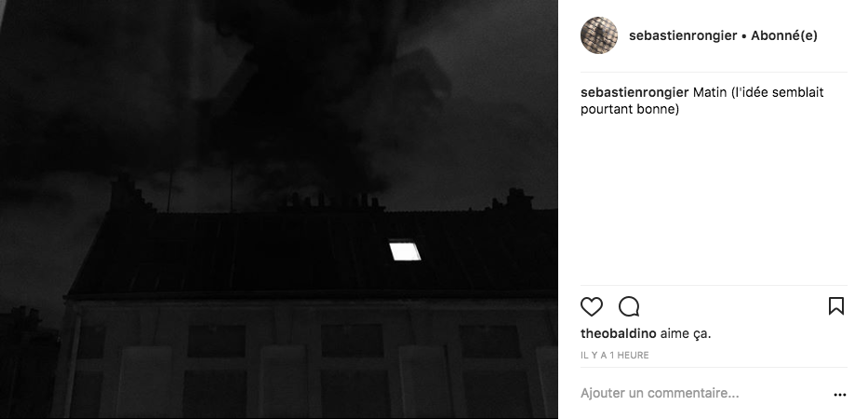Click the aime ça likes text
The width and height of the screenshot is (868, 419).
(x=686, y=333)
